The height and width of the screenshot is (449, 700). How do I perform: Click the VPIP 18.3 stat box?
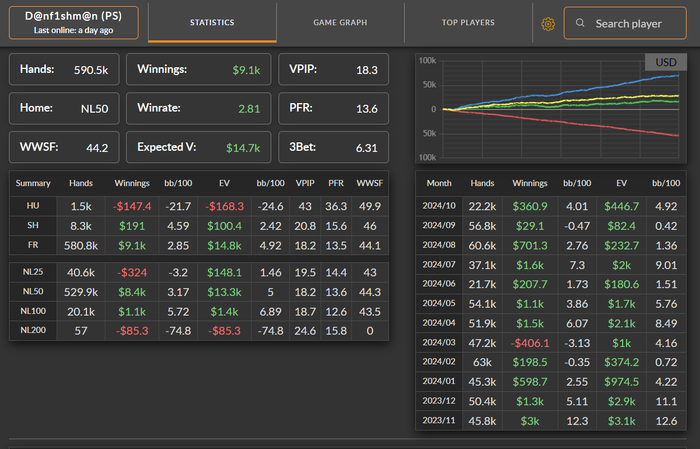[x=333, y=69]
